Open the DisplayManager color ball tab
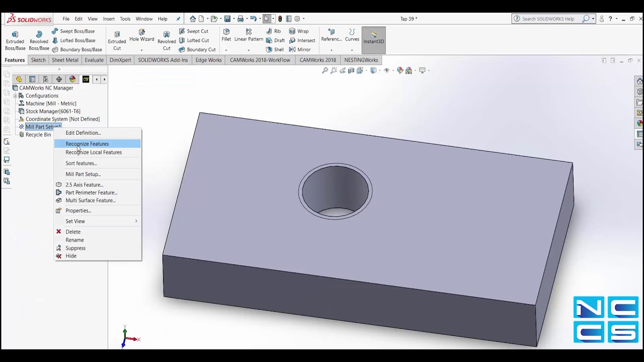This screenshot has height=362, width=644. point(72,79)
